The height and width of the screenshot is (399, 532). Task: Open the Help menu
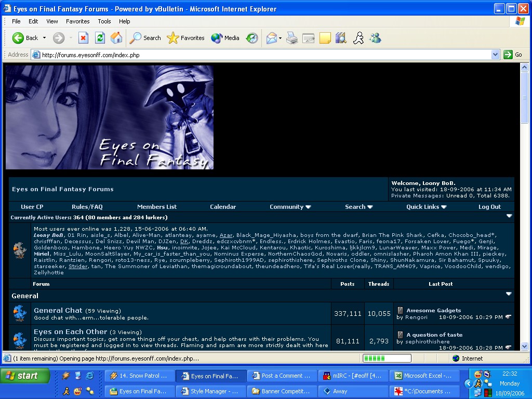(125, 21)
